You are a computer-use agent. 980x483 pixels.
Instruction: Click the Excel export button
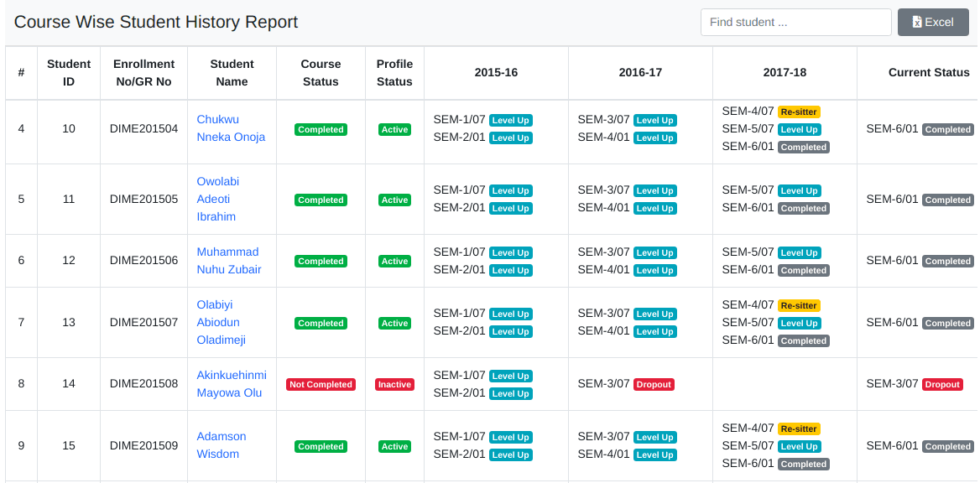(x=933, y=23)
